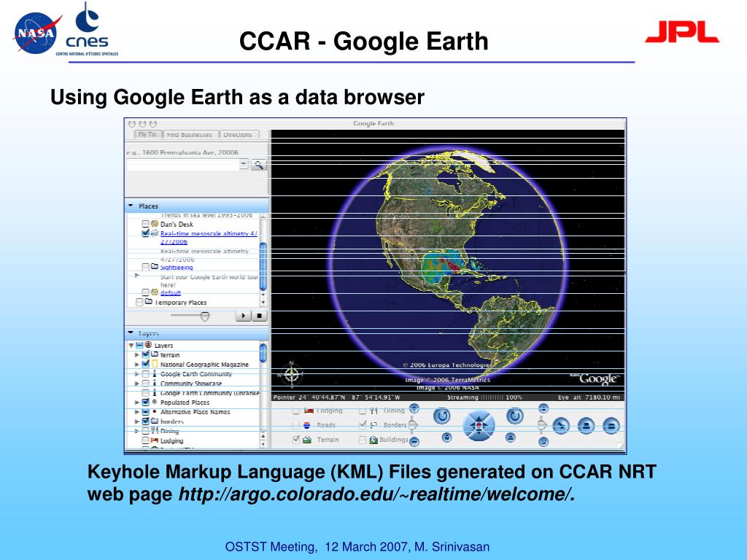Click the rightmost round toolbar button
Screen dimensions: 747x560
[x=611, y=426]
